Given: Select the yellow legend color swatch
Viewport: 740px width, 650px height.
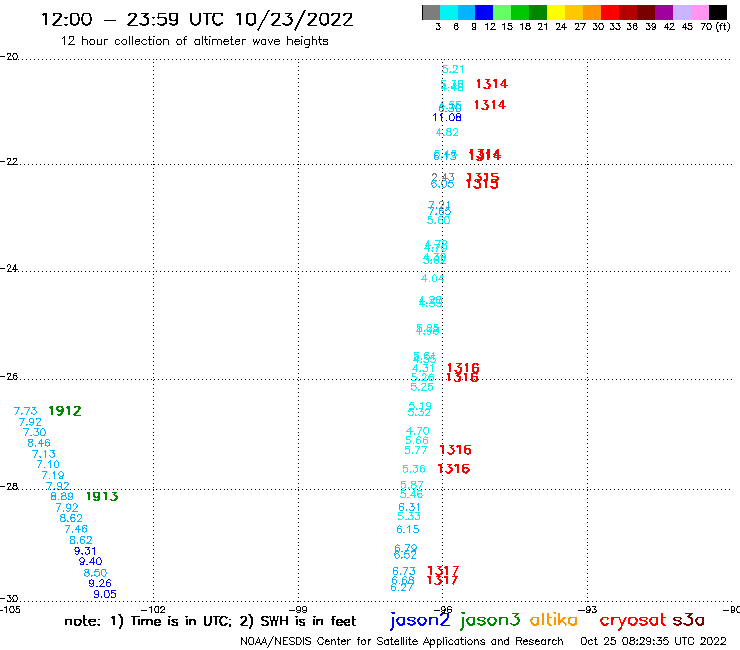Looking at the screenshot, I should click(556, 12).
